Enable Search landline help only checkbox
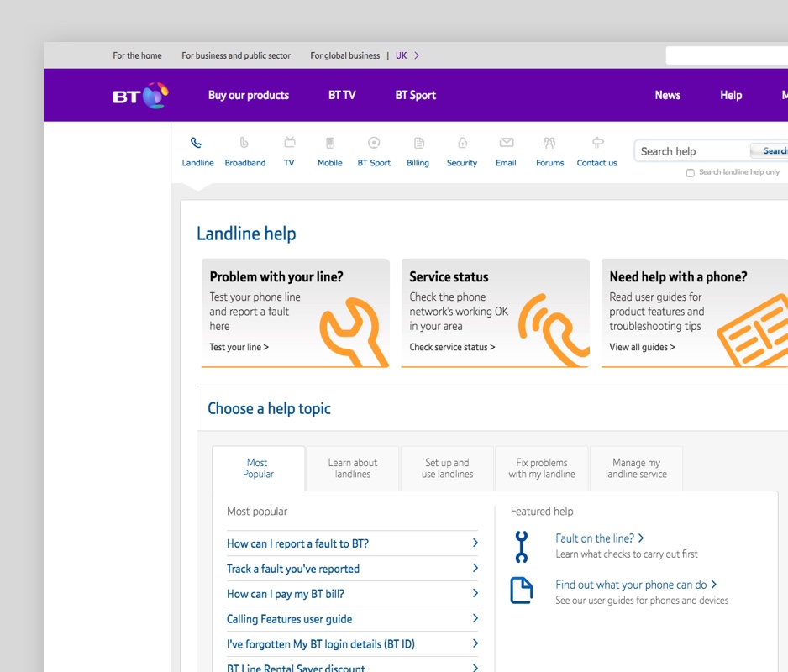The width and height of the screenshot is (788, 672). pyautogui.click(x=691, y=173)
